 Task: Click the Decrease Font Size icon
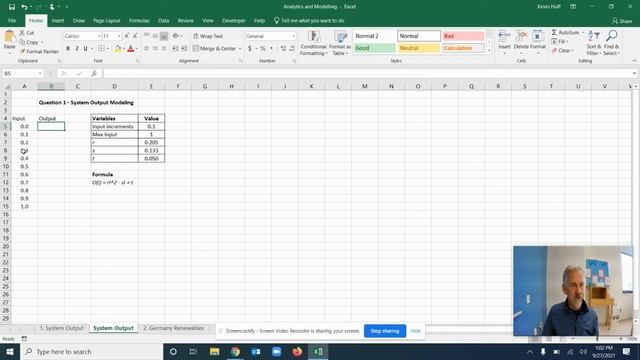tap(135, 36)
